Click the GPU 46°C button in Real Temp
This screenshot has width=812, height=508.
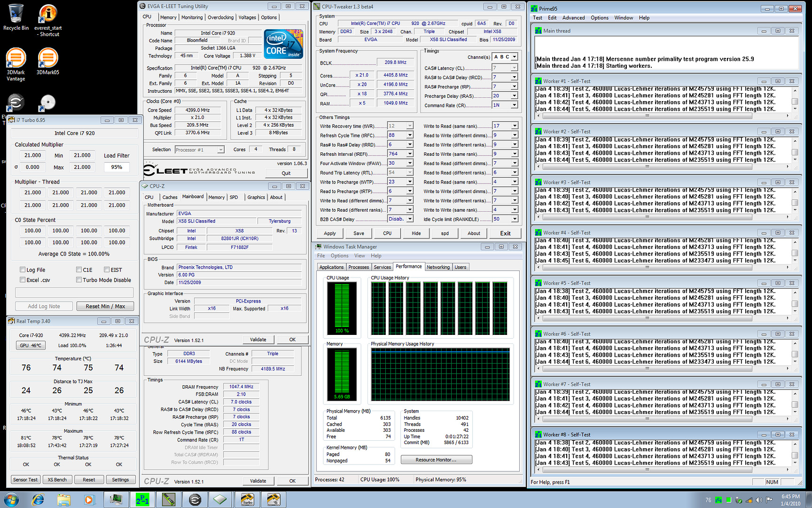click(x=31, y=345)
